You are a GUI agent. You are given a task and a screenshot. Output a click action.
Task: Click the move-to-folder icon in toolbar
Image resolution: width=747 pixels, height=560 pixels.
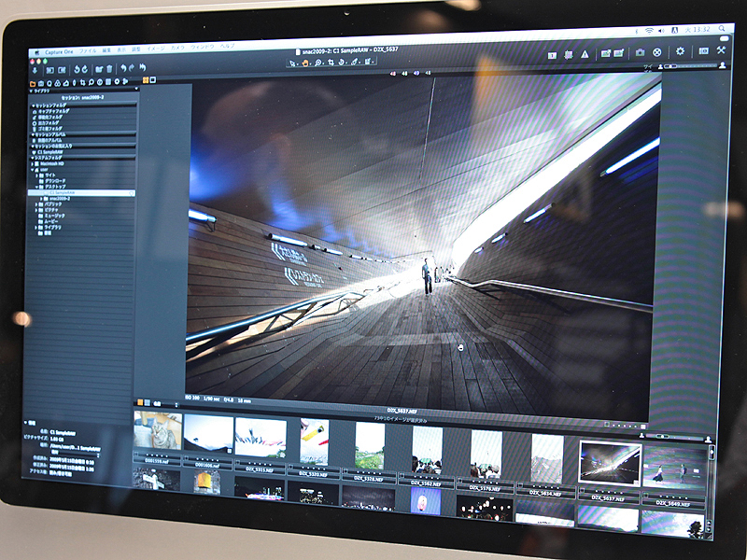pyautogui.click(x=99, y=69)
